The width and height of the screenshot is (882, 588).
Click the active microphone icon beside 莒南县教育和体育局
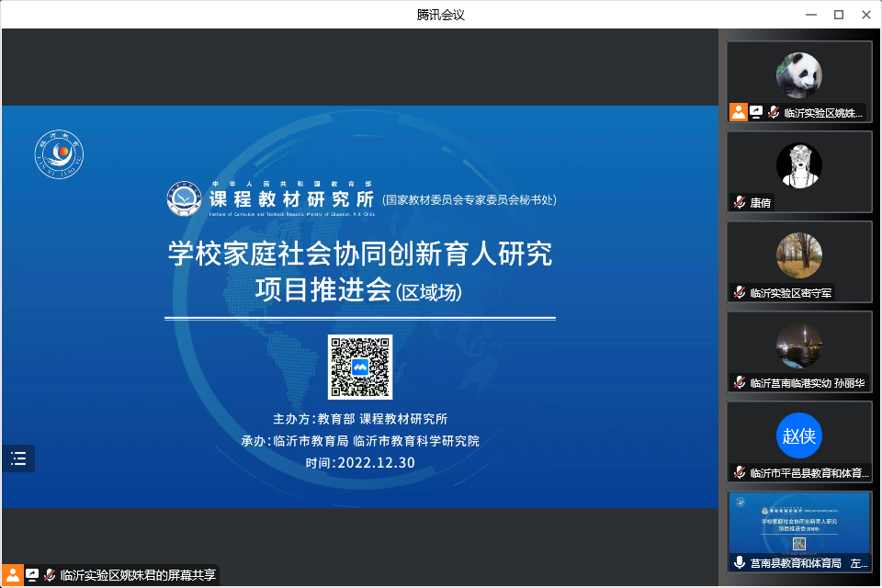(740, 562)
